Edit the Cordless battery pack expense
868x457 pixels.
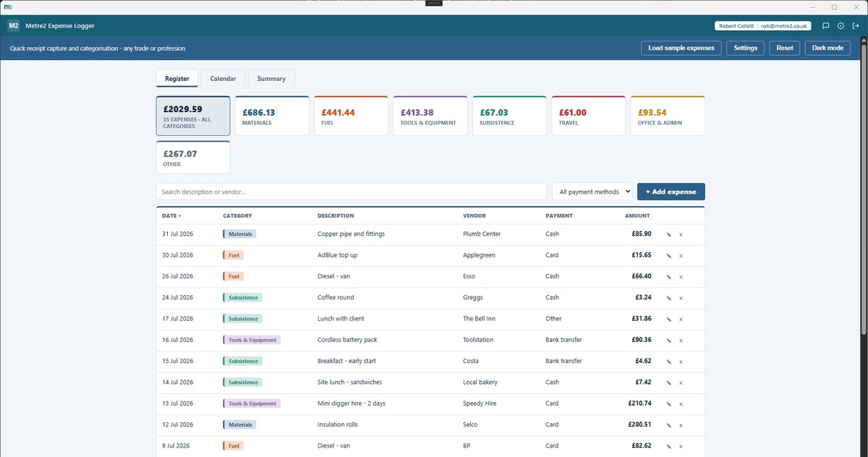pos(668,340)
